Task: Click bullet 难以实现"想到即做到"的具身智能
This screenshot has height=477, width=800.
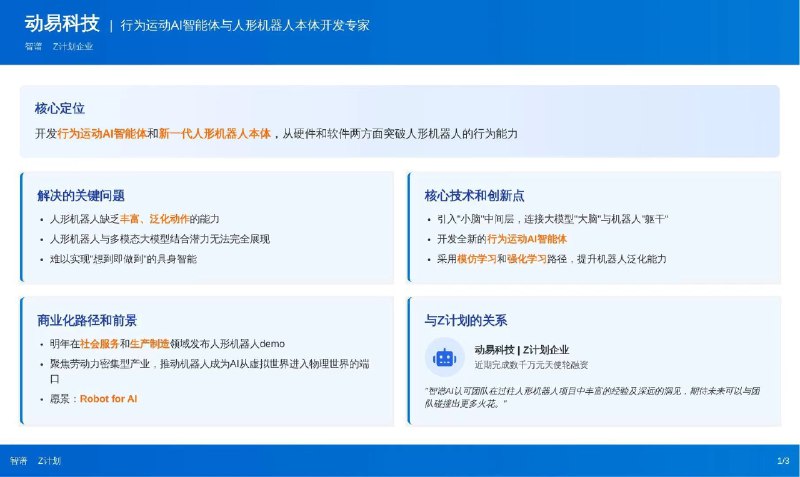Action: 123,259
